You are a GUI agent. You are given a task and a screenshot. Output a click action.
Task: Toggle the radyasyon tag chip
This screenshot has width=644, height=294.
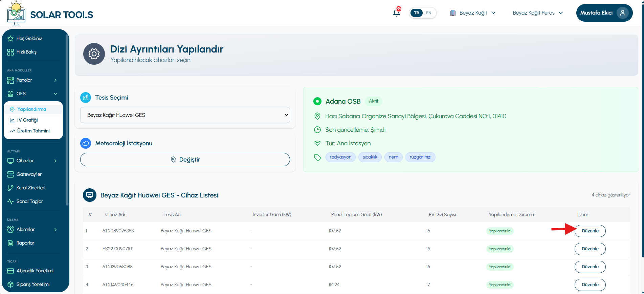click(340, 157)
